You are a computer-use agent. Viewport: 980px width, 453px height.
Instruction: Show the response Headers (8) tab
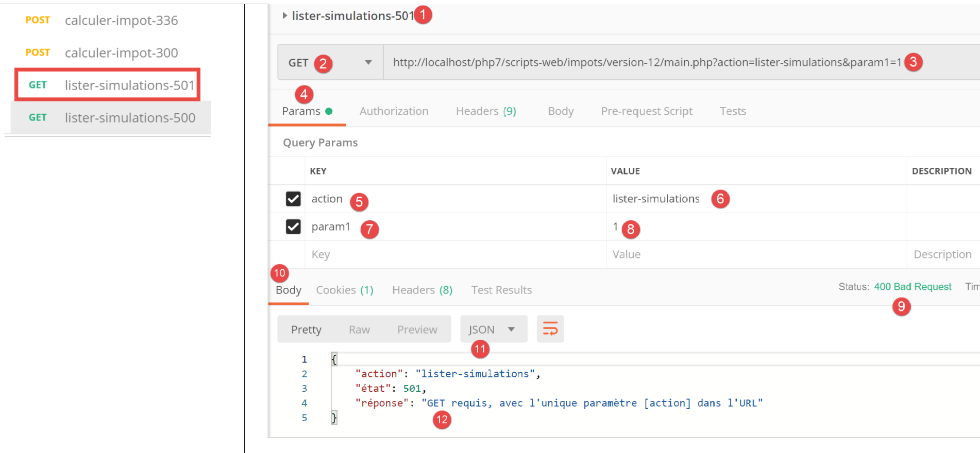click(x=422, y=290)
